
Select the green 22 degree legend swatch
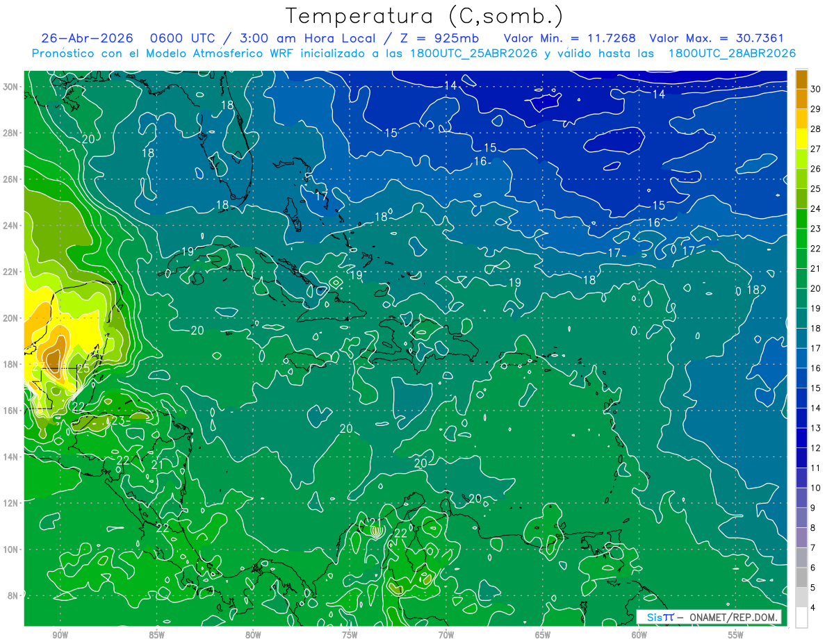pos(801,239)
